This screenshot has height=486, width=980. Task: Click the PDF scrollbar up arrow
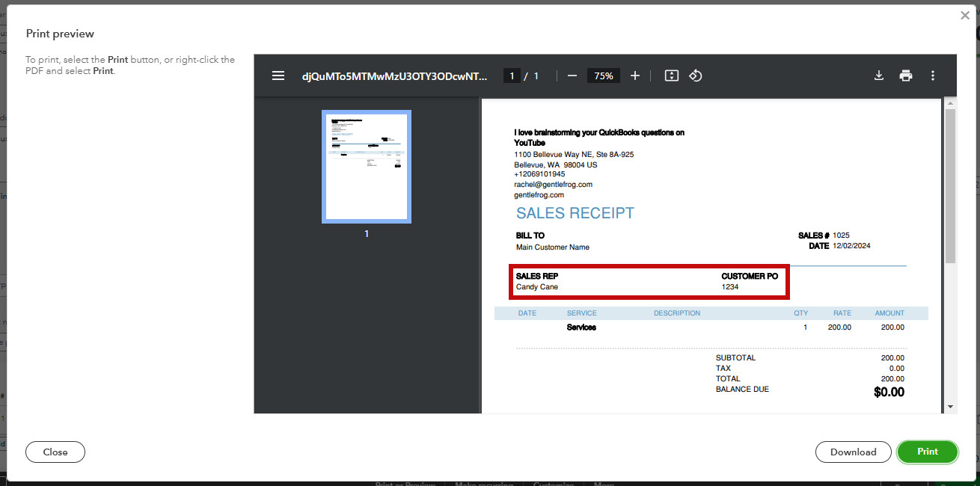pyautogui.click(x=951, y=103)
